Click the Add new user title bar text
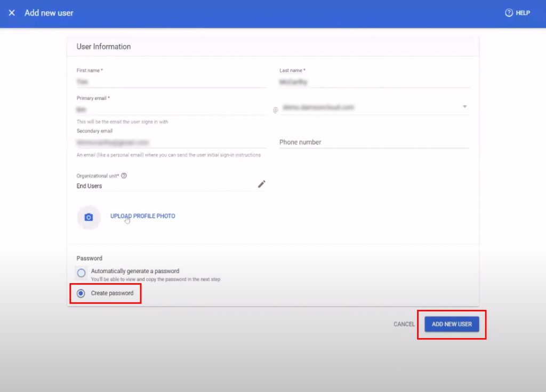This screenshot has width=546, height=392. pos(49,13)
